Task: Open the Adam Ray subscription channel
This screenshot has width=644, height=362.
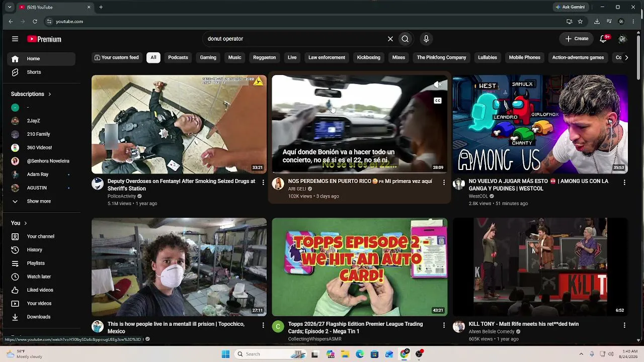Action: [x=41, y=174]
